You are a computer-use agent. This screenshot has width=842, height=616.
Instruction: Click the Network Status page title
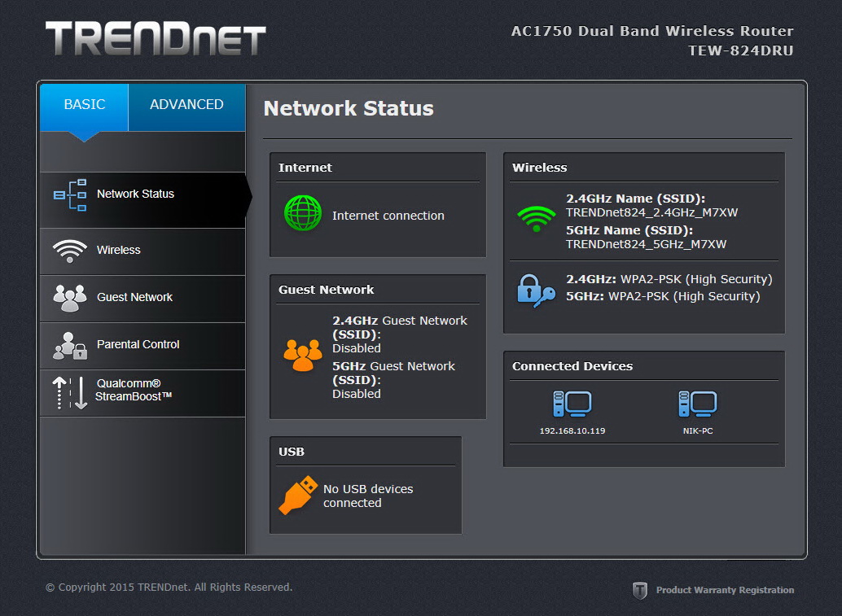349,108
